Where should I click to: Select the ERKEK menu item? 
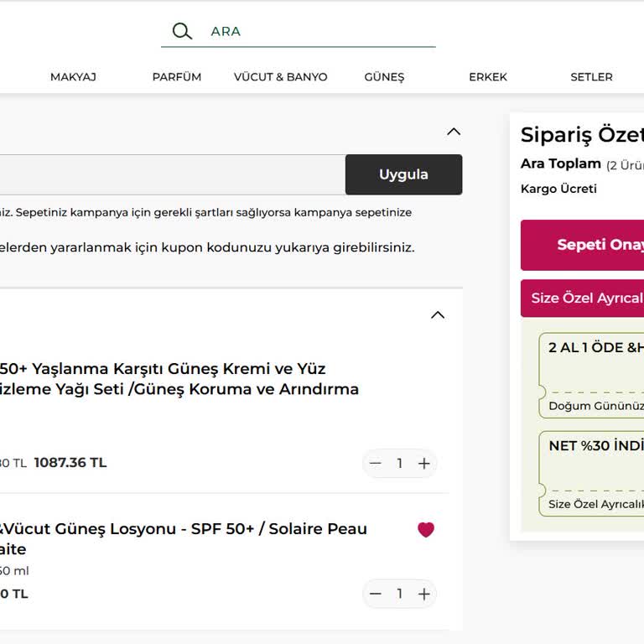tap(488, 77)
